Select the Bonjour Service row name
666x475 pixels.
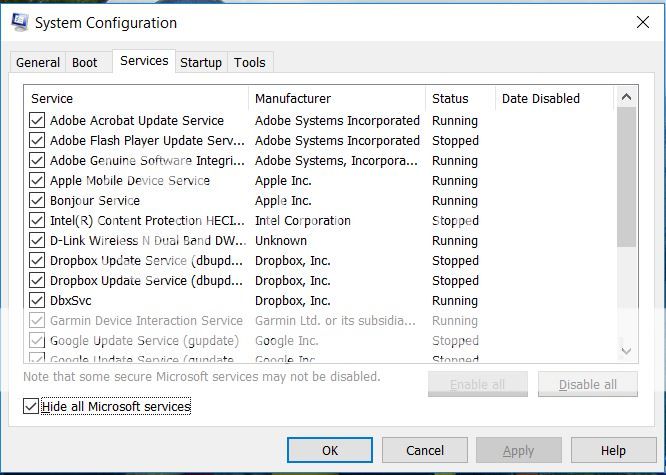(x=95, y=201)
